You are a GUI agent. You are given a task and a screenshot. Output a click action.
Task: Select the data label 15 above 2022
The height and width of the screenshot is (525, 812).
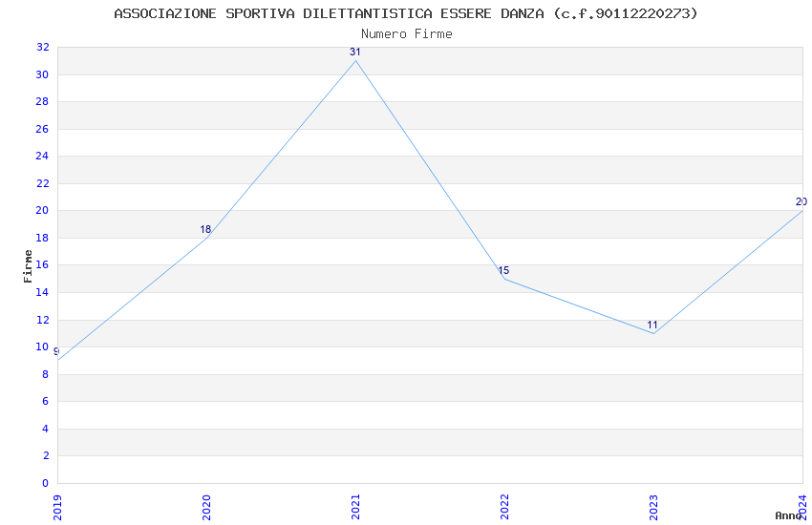pos(503,270)
